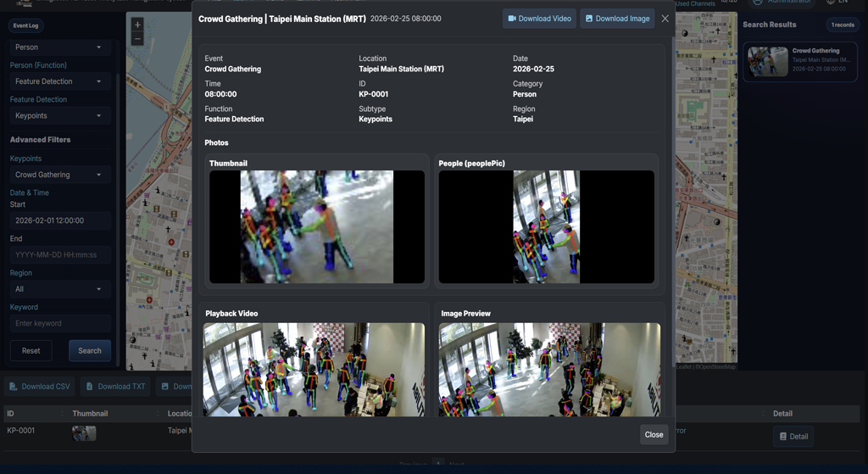Click the People (peoplePic) photo
Image resolution: width=868 pixels, height=474 pixels.
(x=547, y=227)
